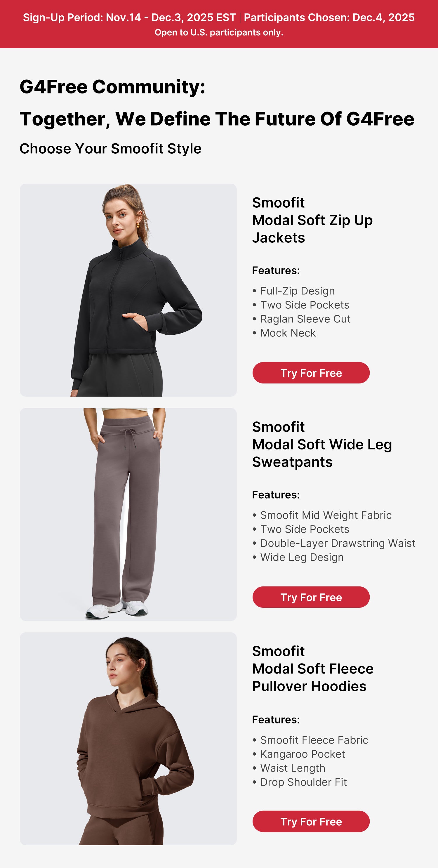This screenshot has height=868, width=438.
Task: Open the wide leg sweatpants photo
Action: [128, 515]
